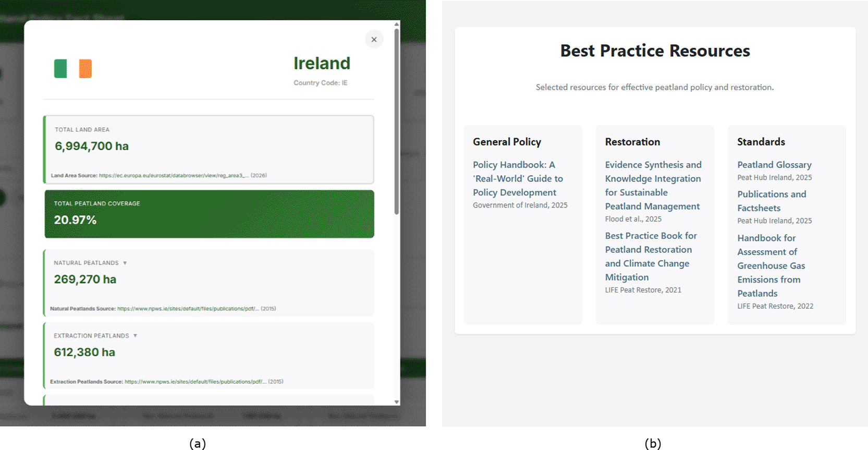The width and height of the screenshot is (868, 450).
Task: Open the Publications and Factsheets link
Action: pyautogui.click(x=772, y=201)
